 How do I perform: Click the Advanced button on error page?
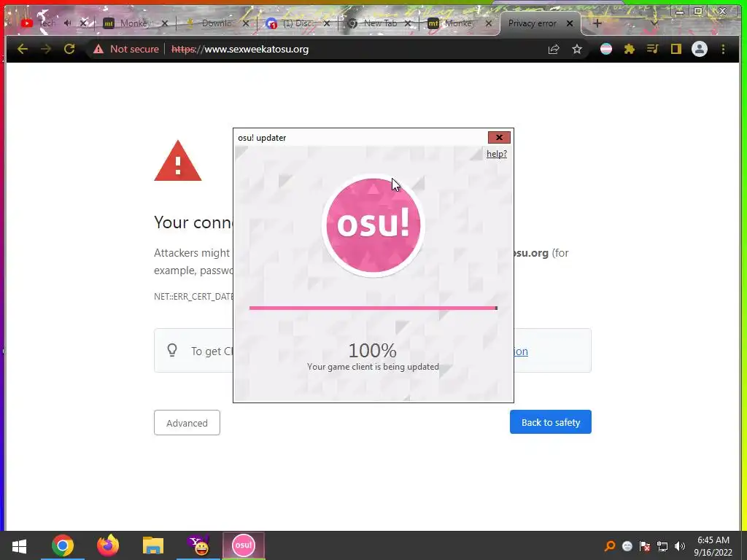point(187,423)
